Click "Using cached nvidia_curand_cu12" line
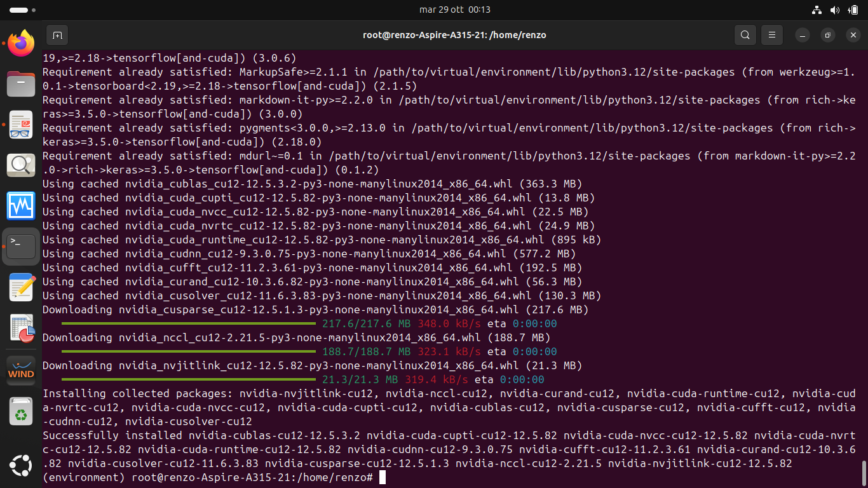 pos(312,281)
